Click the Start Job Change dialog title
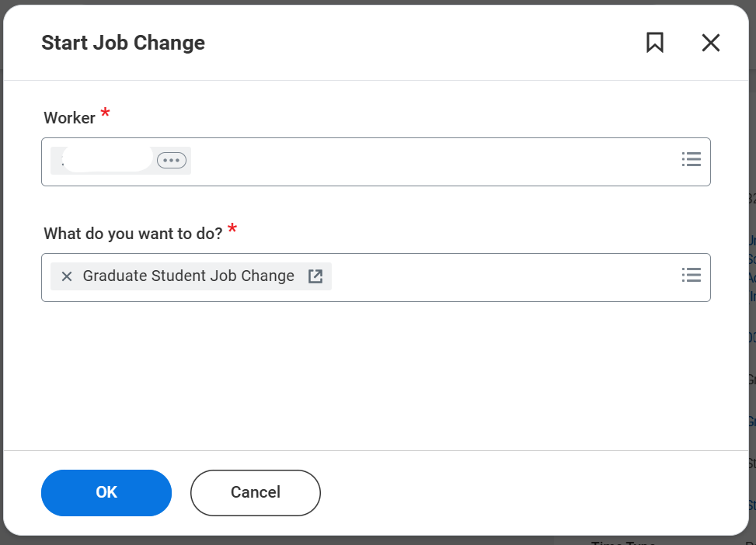The height and width of the screenshot is (545, 756). (x=123, y=43)
